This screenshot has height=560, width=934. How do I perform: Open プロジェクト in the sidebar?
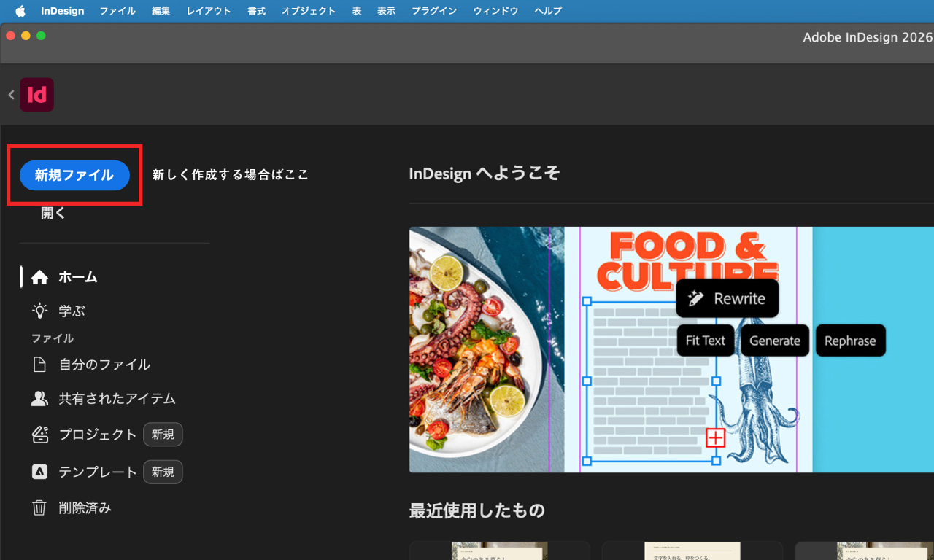98,434
